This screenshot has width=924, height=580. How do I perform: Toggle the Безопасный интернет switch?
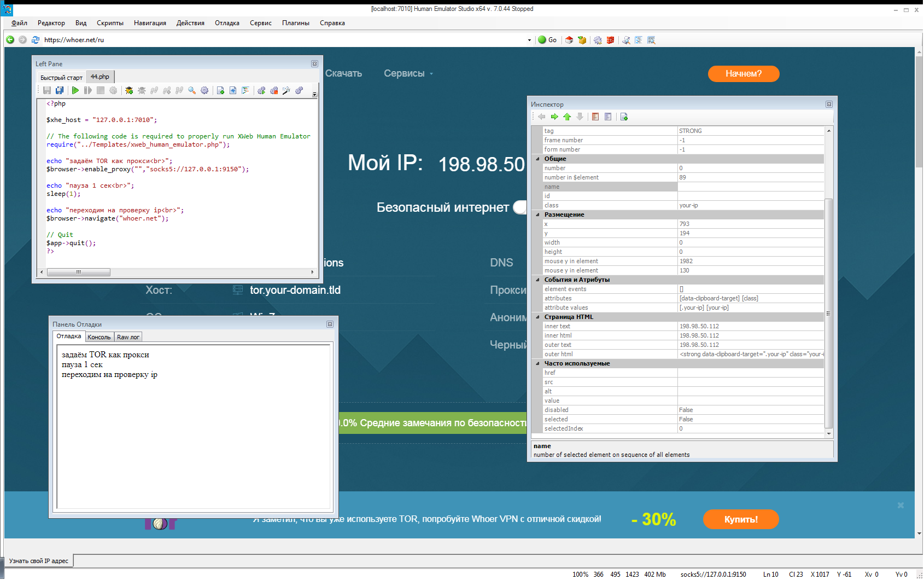(520, 207)
